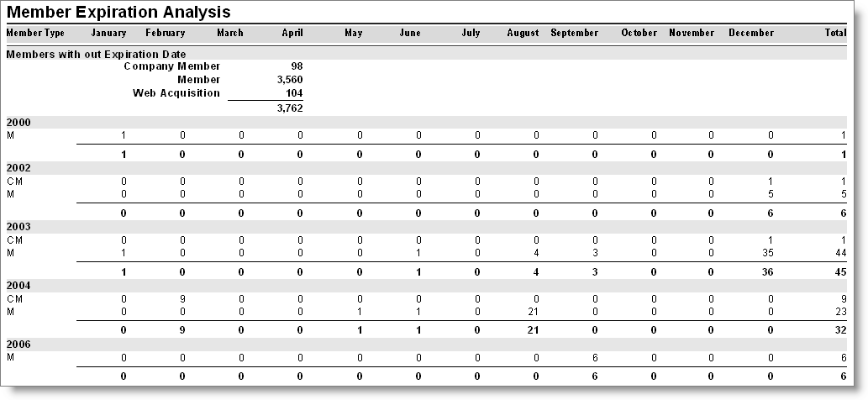The width and height of the screenshot is (868, 400).
Task: Click September value 6 in 2006 M row
Action: tap(595, 358)
